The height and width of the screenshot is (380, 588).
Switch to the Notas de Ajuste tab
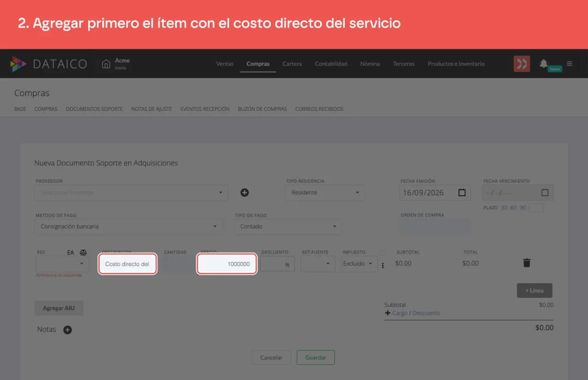click(152, 109)
